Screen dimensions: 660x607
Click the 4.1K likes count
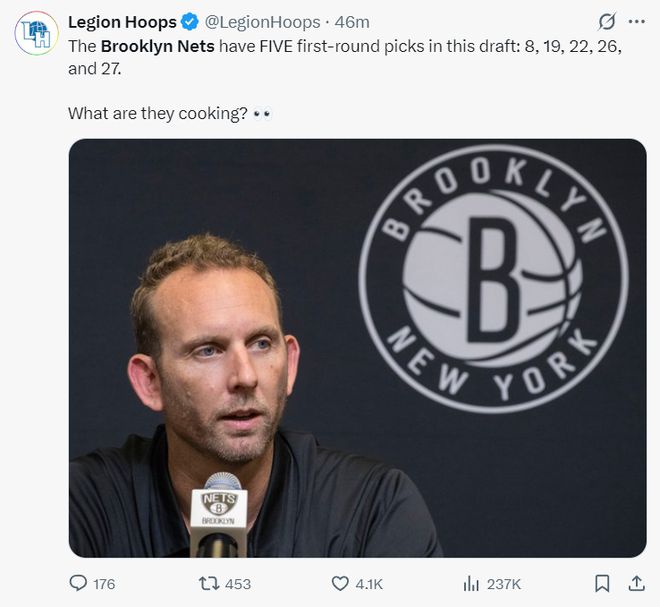pyautogui.click(x=369, y=584)
